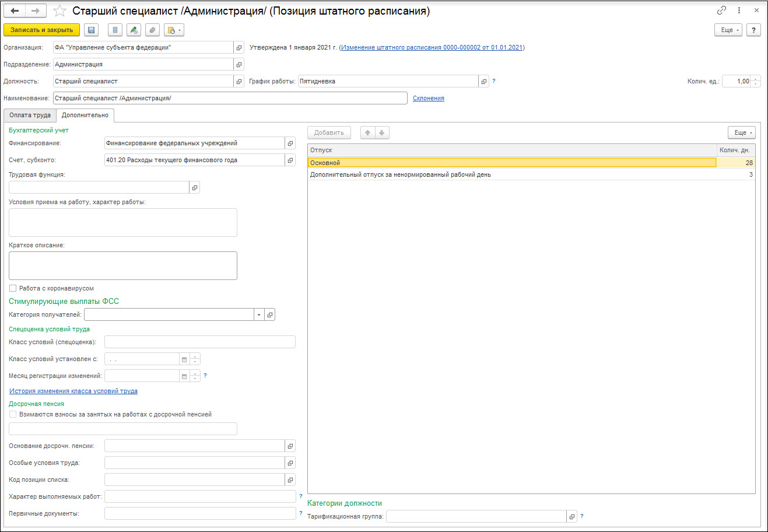Move vacation row up with the arrow
The image size is (768, 532).
pos(368,132)
